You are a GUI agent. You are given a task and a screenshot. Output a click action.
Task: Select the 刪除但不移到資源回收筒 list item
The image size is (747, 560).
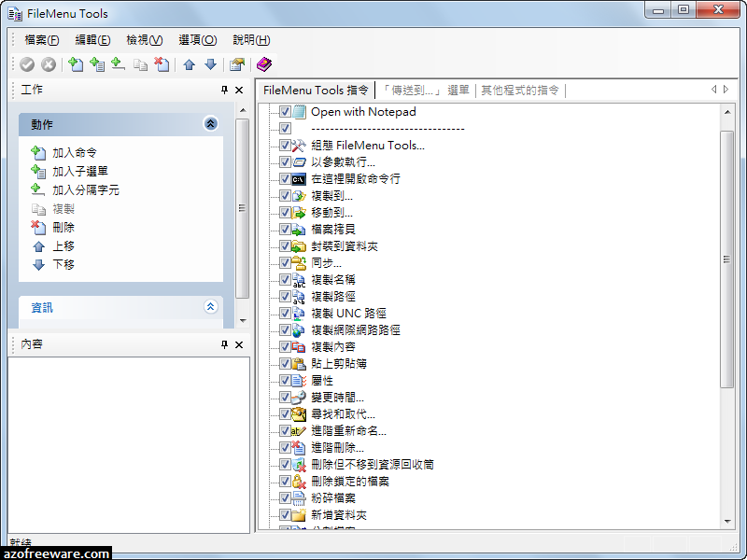click(373, 464)
